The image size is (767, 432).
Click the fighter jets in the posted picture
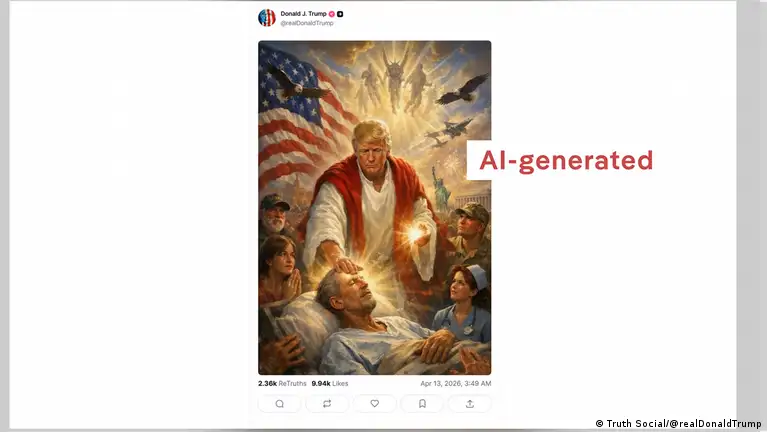coord(449,132)
